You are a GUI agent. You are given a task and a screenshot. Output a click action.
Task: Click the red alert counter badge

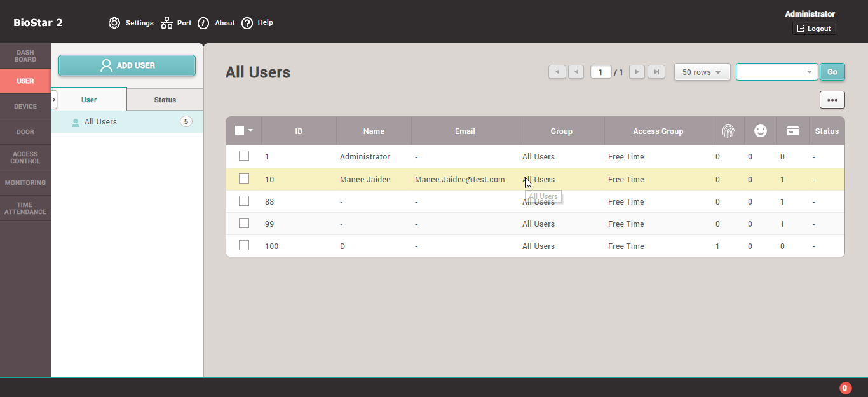click(x=845, y=388)
